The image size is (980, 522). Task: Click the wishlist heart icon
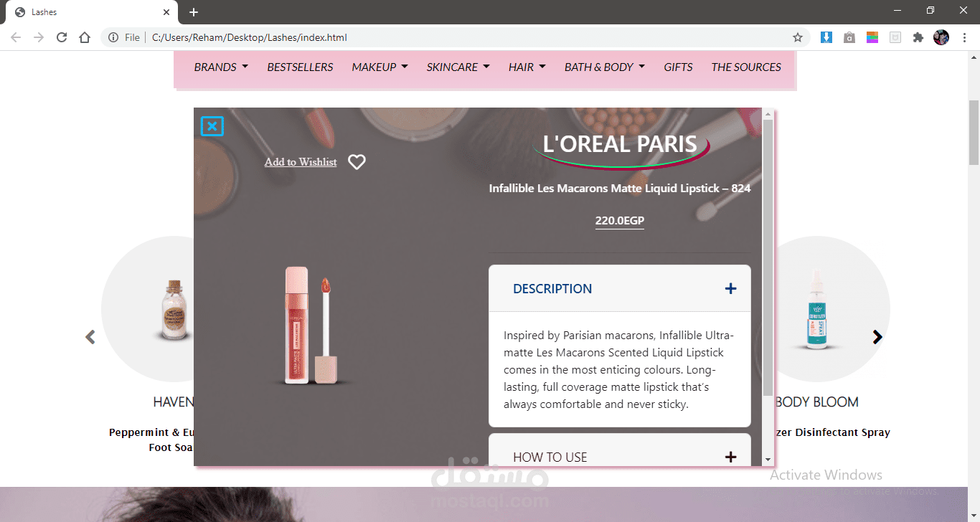[x=357, y=162]
